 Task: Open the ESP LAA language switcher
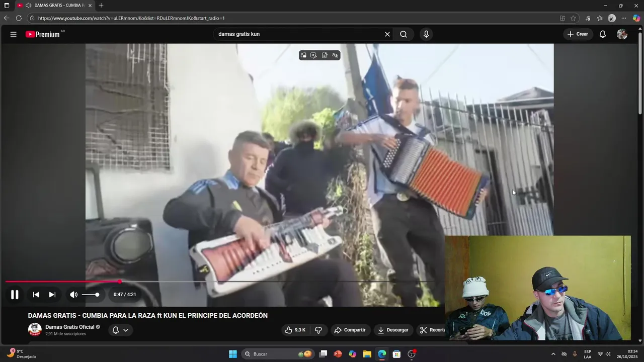(588, 354)
